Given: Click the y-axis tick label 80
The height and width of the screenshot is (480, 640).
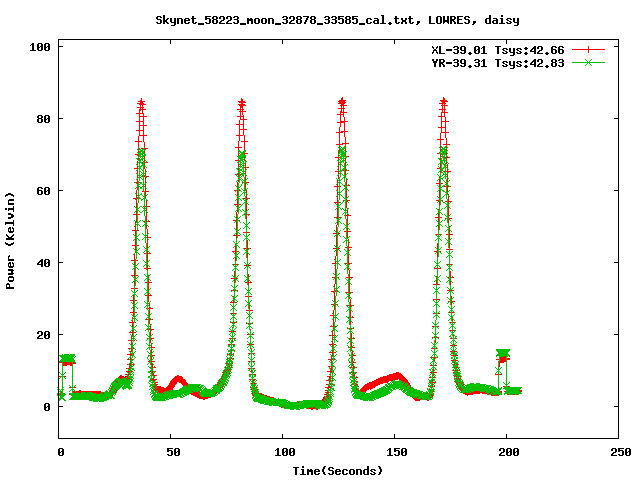Looking at the screenshot, I should (x=43, y=119).
